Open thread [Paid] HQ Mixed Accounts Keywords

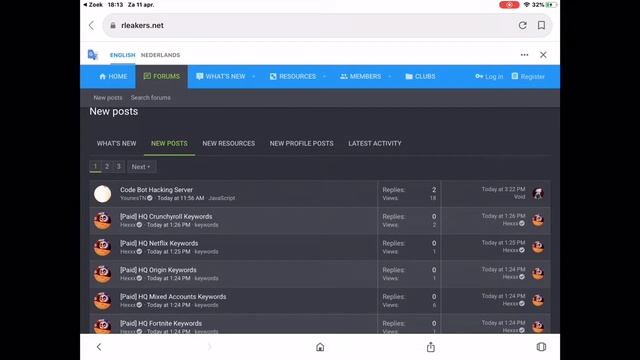point(173,297)
